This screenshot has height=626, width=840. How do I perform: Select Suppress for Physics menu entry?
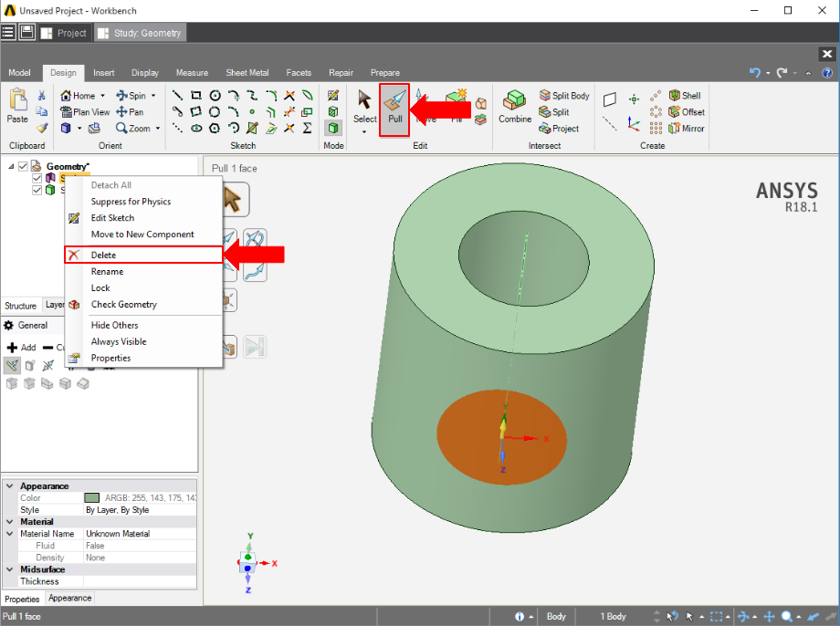coord(143,202)
